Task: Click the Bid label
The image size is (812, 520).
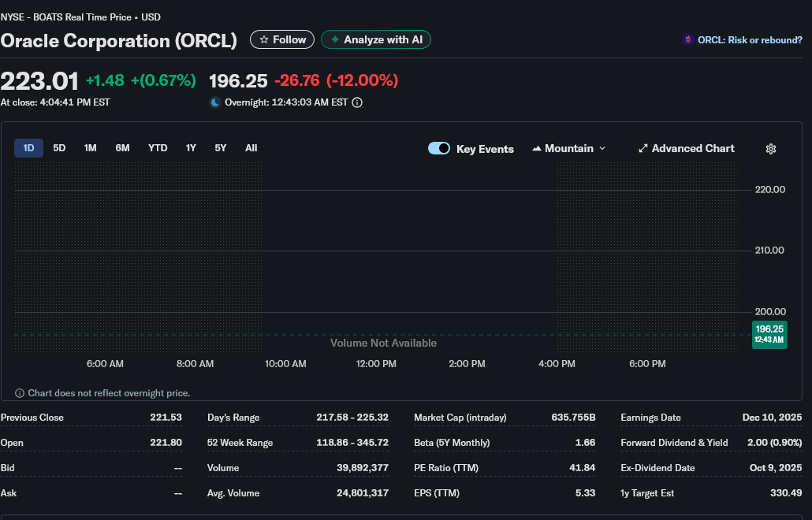Action: [x=8, y=468]
